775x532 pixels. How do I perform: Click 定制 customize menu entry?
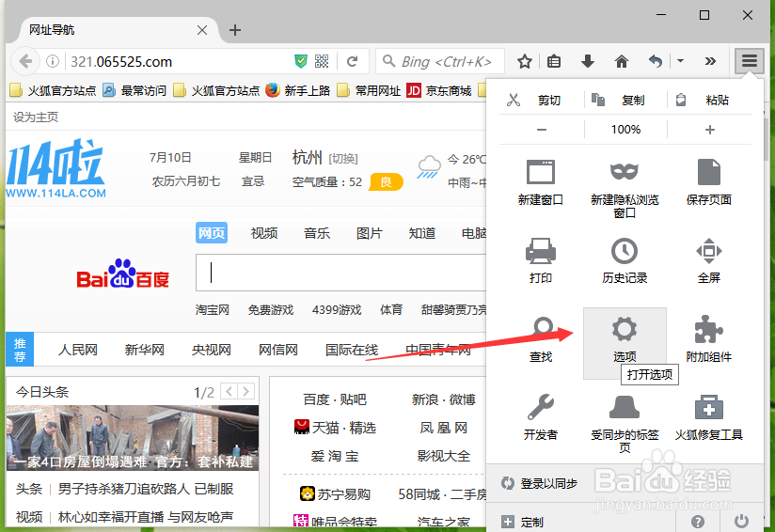tap(531, 522)
